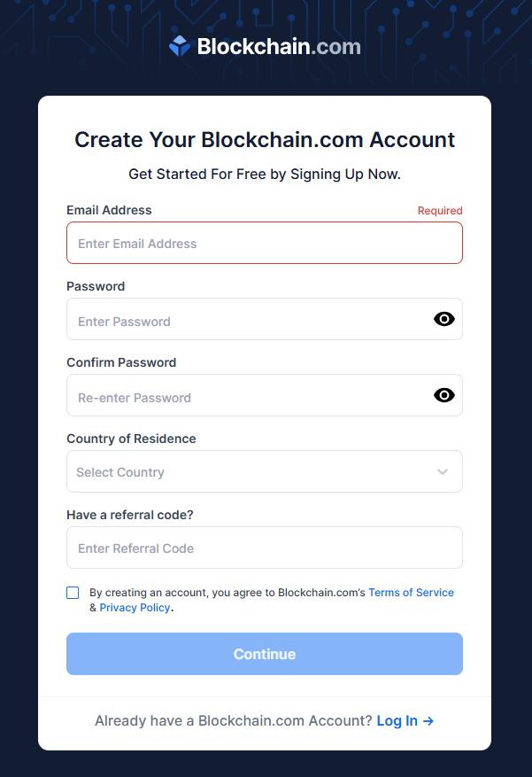Expand the country list with the chevron arrow
Image resolution: width=532 pixels, height=777 pixels.
coord(443,471)
